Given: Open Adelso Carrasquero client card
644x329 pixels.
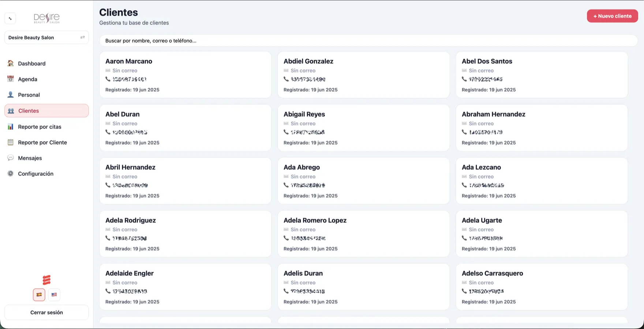Looking at the screenshot, I should pyautogui.click(x=542, y=287).
